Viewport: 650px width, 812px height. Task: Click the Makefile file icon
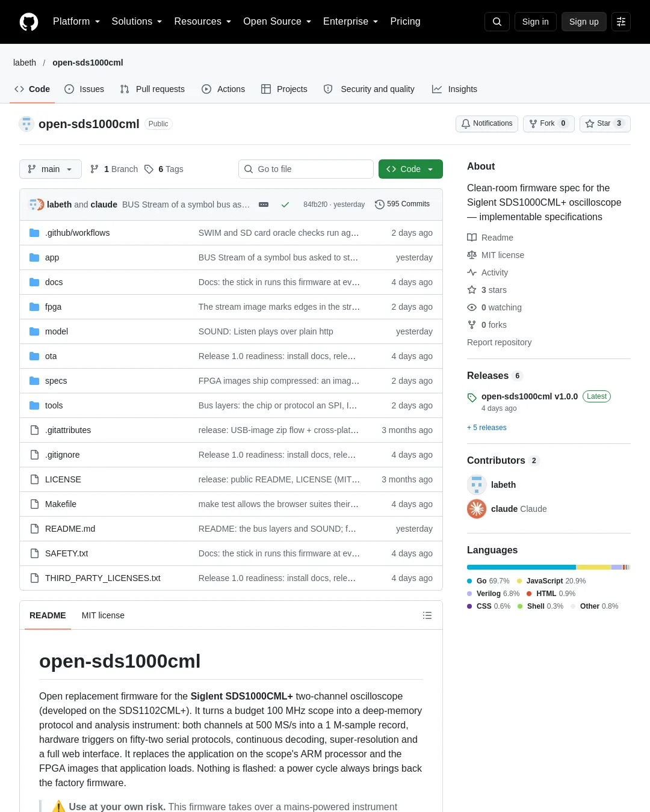pyautogui.click(x=34, y=504)
